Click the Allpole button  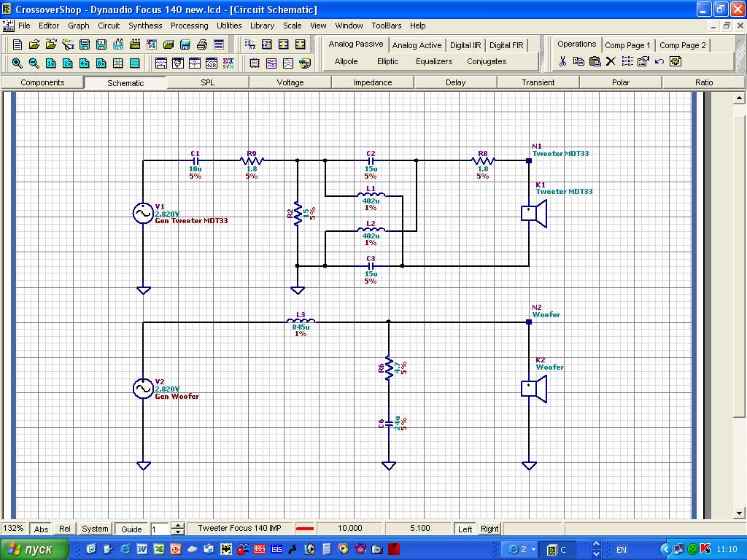tap(346, 61)
